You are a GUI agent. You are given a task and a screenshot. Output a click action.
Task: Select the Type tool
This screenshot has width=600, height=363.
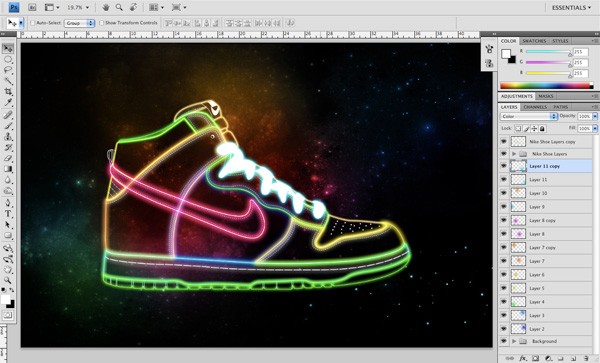pyautogui.click(x=8, y=214)
